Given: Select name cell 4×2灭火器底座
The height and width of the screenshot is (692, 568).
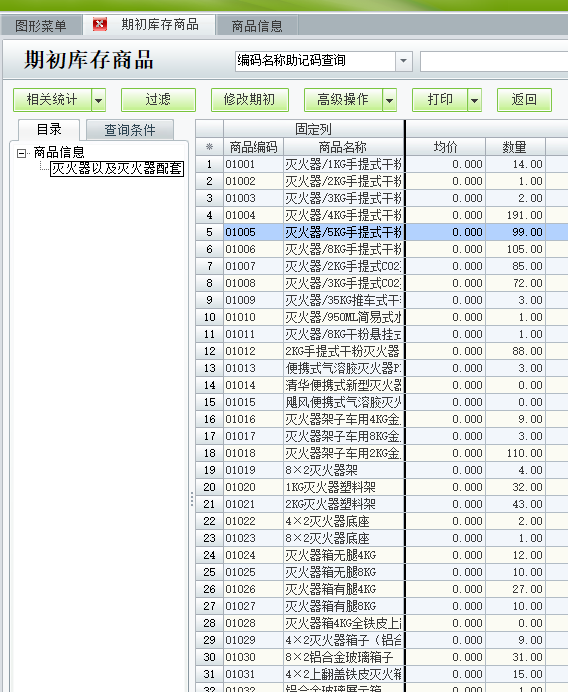Looking at the screenshot, I should tap(343, 521).
